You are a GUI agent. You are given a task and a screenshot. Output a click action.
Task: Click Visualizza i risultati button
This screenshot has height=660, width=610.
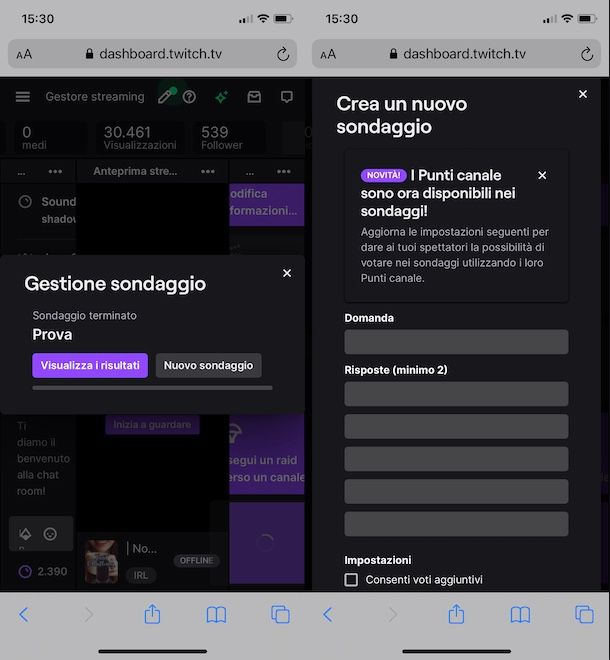(90, 365)
